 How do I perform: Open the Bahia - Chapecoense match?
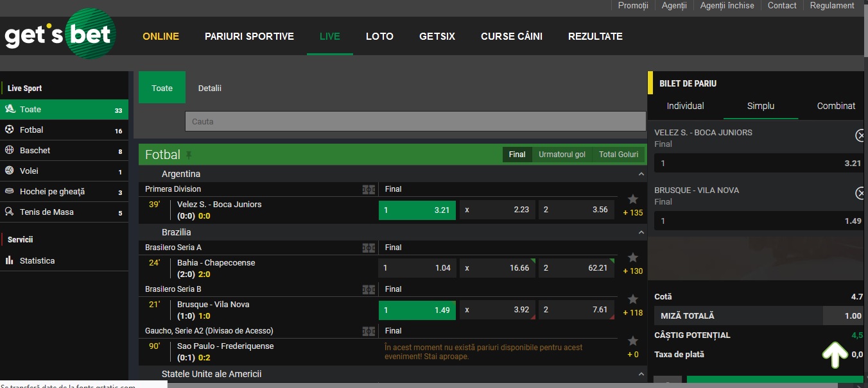[x=216, y=263]
